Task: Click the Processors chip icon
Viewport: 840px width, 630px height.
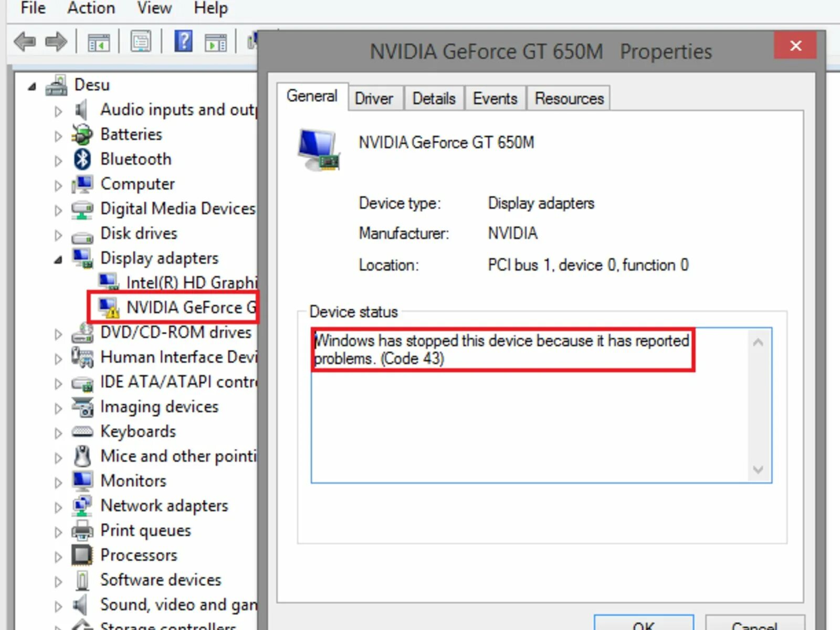Action: tap(82, 555)
